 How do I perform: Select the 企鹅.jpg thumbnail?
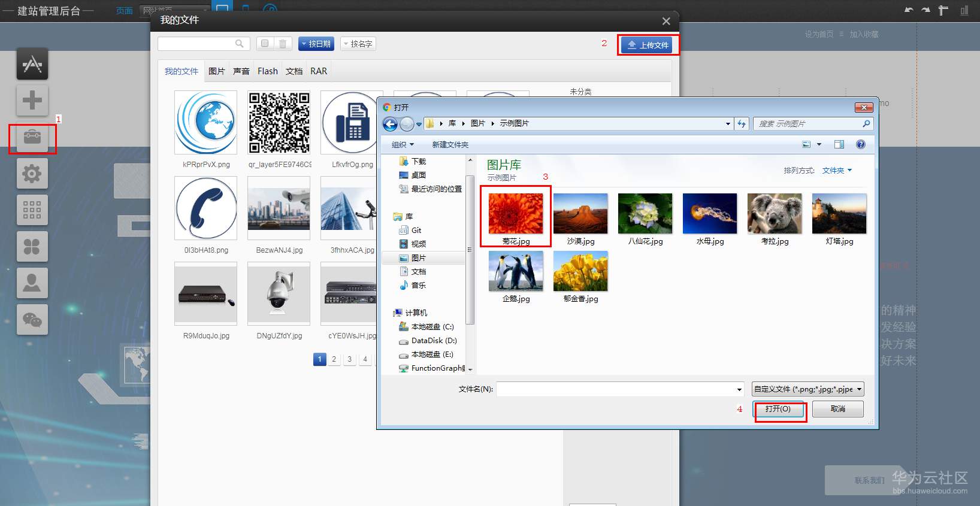516,271
